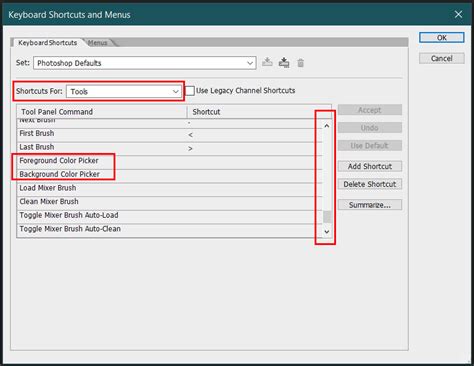Open the Set dropdown showing Photoshop Defaults
Viewport: 474px width, 366px height.
point(145,63)
